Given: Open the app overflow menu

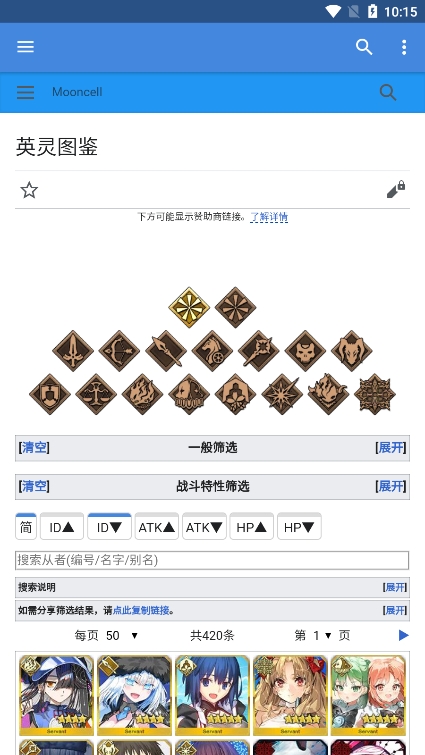Looking at the screenshot, I should click(404, 47).
